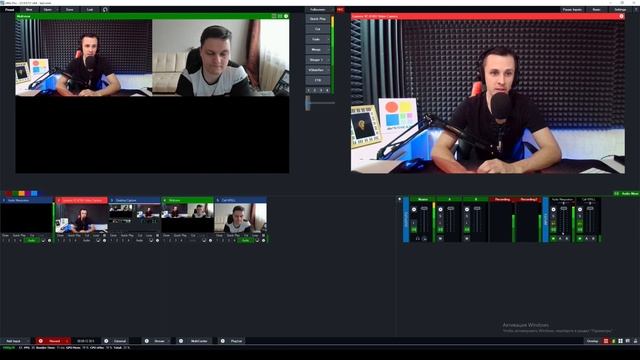640x360 pixels.
Task: Click Open in the top menu
Action: 48,9
